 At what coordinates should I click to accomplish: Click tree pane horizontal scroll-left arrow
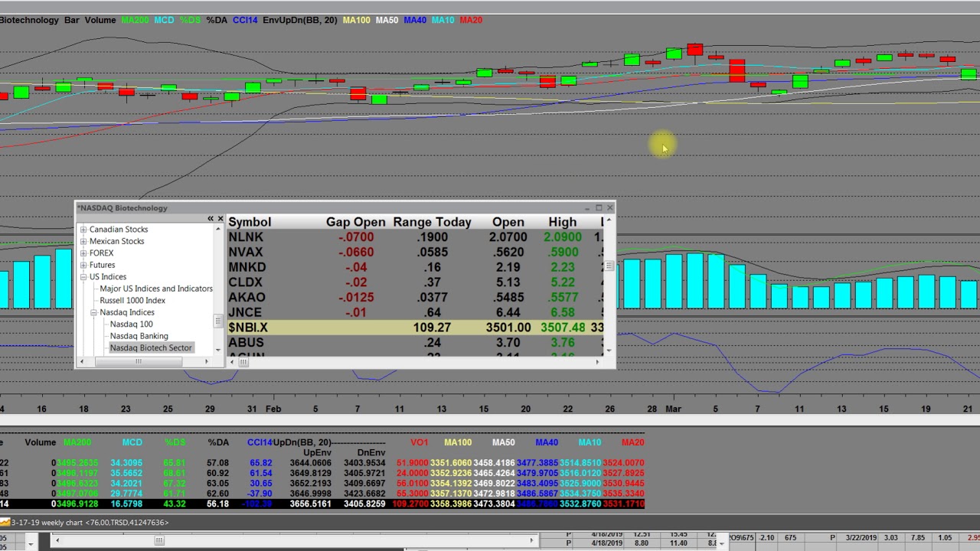[80, 361]
